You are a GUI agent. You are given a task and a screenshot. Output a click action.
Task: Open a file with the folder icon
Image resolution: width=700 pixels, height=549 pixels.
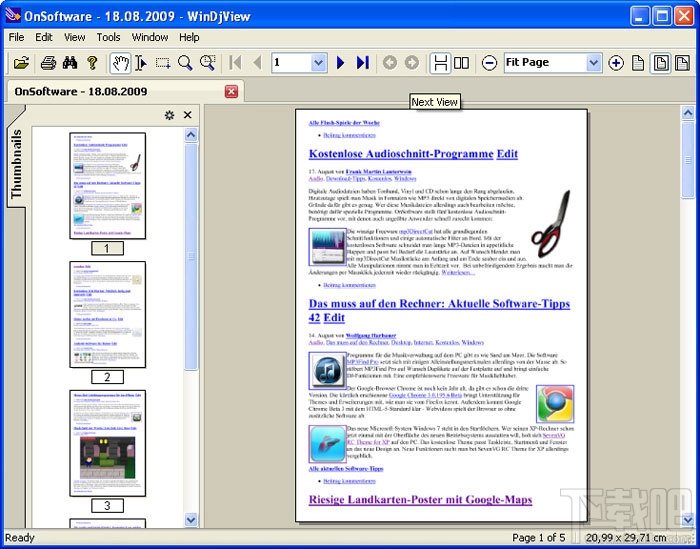click(21, 62)
